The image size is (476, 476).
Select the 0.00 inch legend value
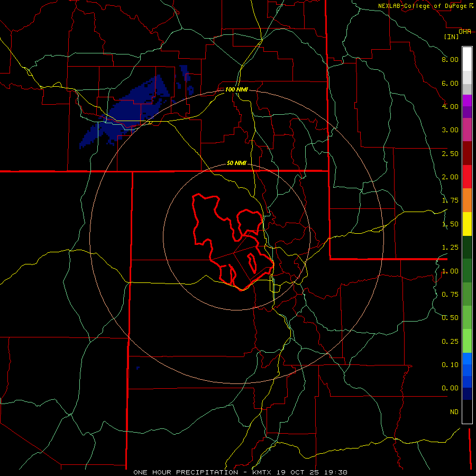(x=450, y=388)
